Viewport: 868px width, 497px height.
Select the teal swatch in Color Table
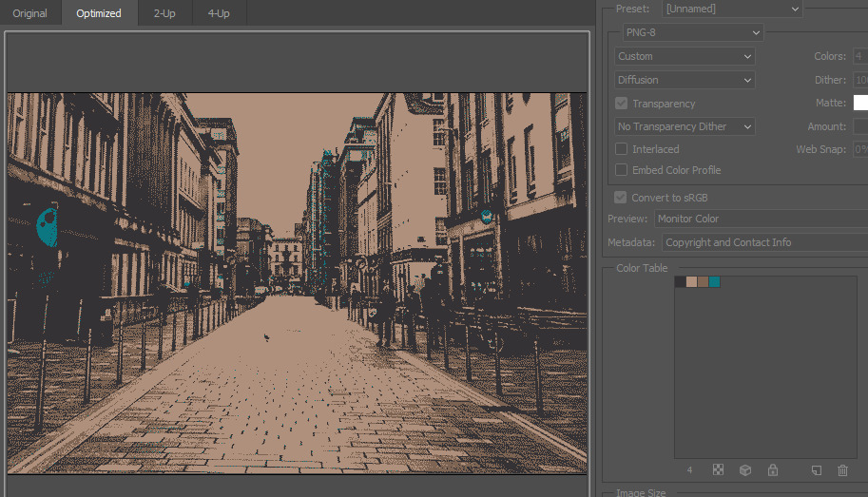point(715,281)
